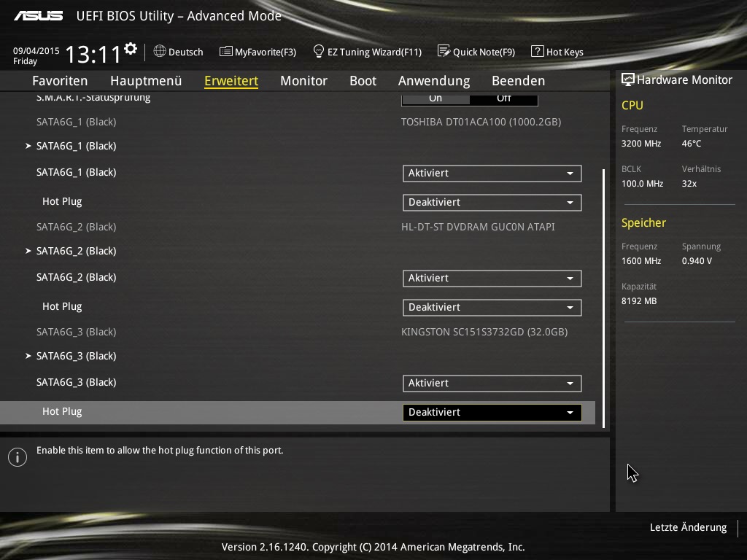
Task: Expand the SATA6G_1 (Black) submenu
Action: tap(71, 146)
